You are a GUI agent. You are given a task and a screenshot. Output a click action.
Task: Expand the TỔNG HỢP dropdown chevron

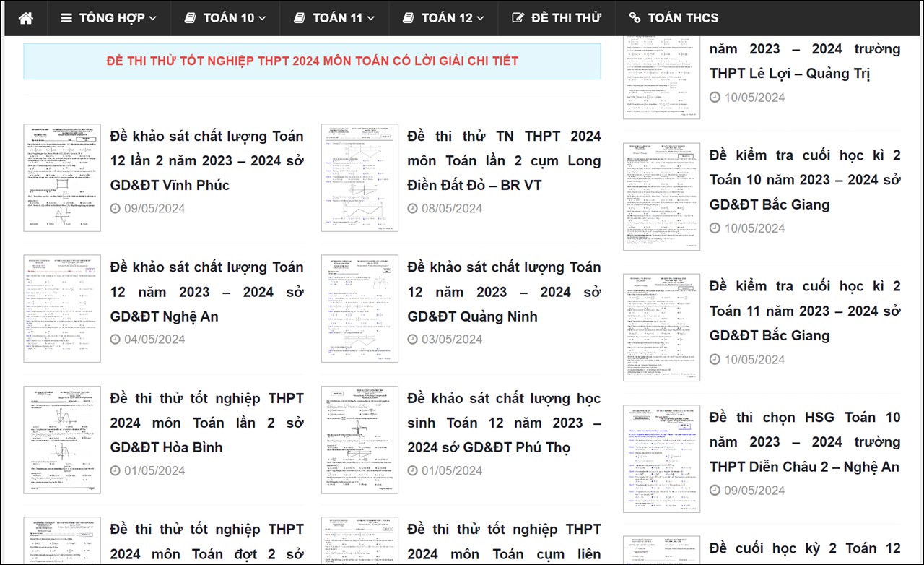(x=152, y=19)
